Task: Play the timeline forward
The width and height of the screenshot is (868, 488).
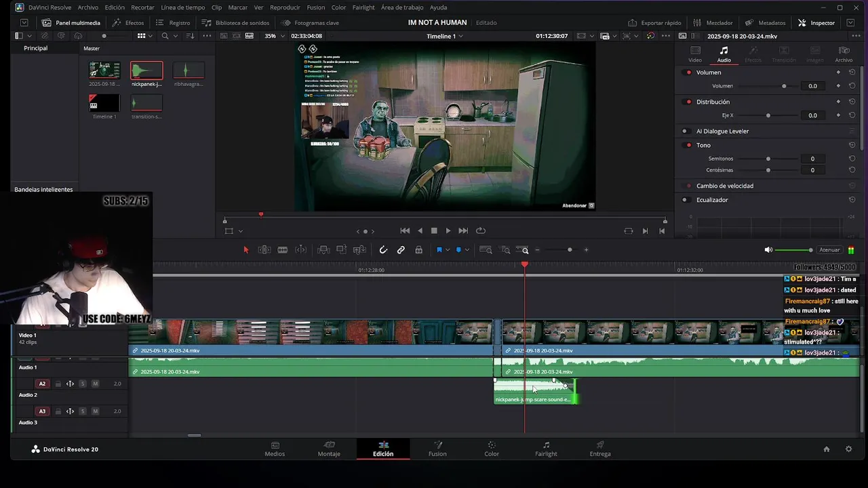Action: (448, 230)
